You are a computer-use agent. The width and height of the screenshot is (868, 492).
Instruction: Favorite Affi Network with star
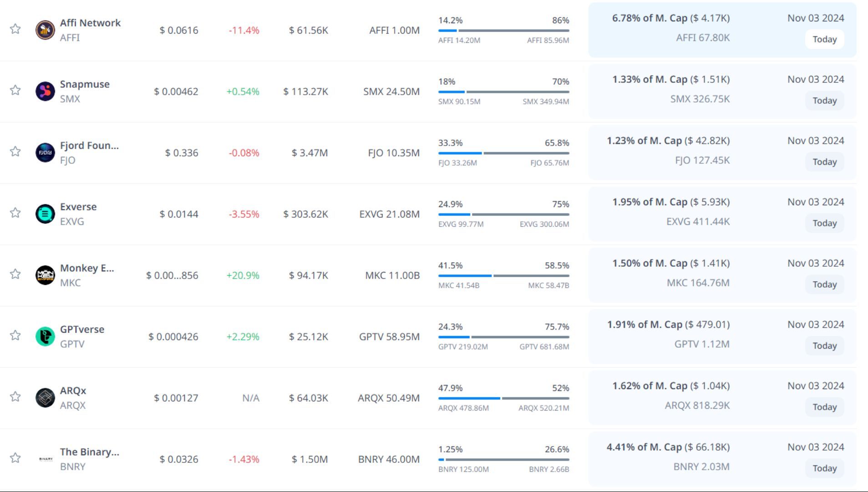(x=15, y=29)
